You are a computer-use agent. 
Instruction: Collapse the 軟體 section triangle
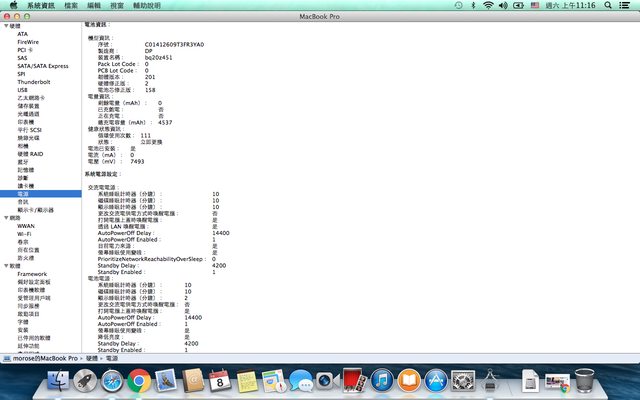(x=5, y=265)
